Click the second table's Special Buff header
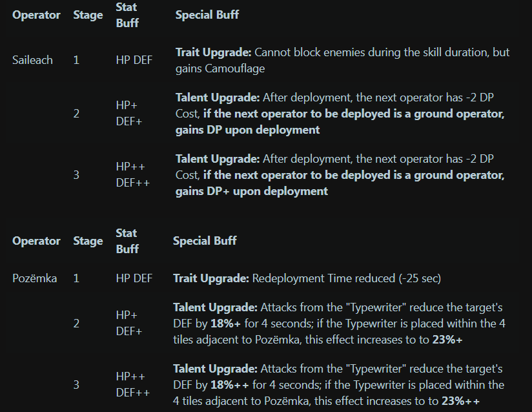 point(205,241)
